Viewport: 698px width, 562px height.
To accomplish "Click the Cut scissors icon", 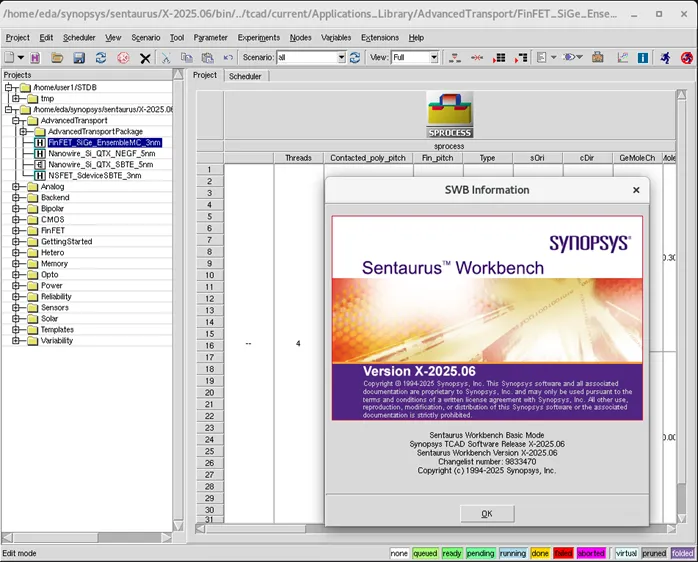I will pos(166,57).
